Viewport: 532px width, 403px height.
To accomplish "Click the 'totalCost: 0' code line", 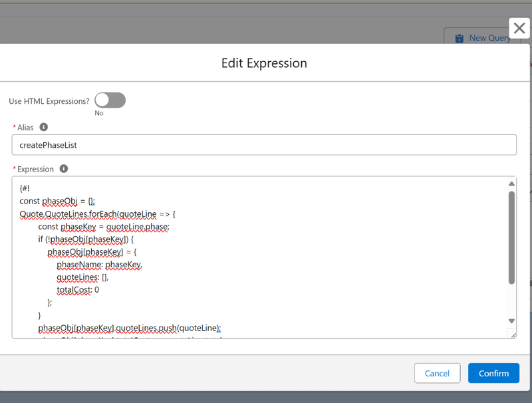I will pos(78,290).
